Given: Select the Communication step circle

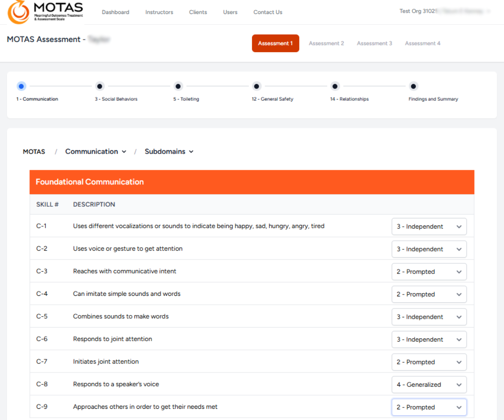Looking at the screenshot, I should coord(21,86).
